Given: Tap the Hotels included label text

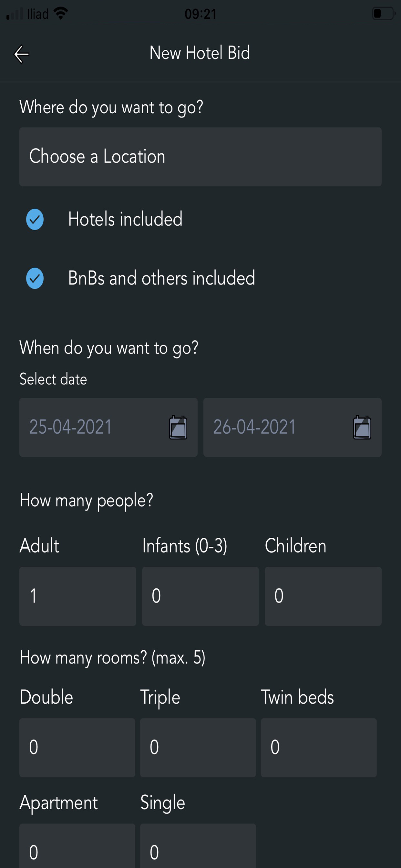Looking at the screenshot, I should pos(125,219).
